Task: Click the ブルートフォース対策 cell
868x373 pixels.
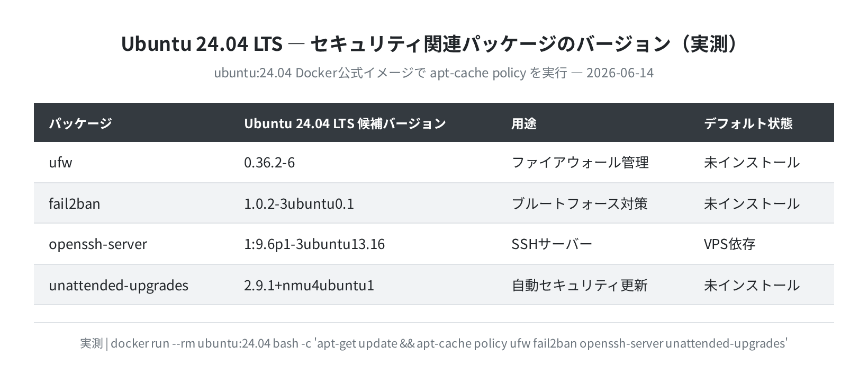Action: coord(580,203)
